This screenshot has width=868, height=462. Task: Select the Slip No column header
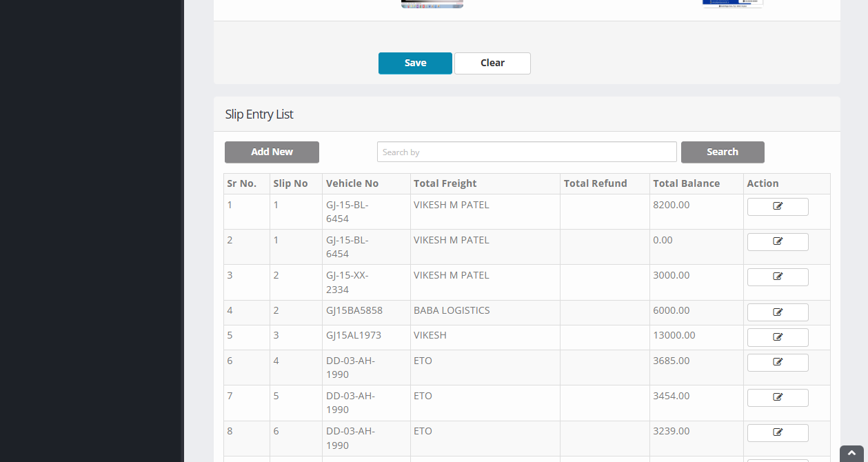pyautogui.click(x=290, y=183)
